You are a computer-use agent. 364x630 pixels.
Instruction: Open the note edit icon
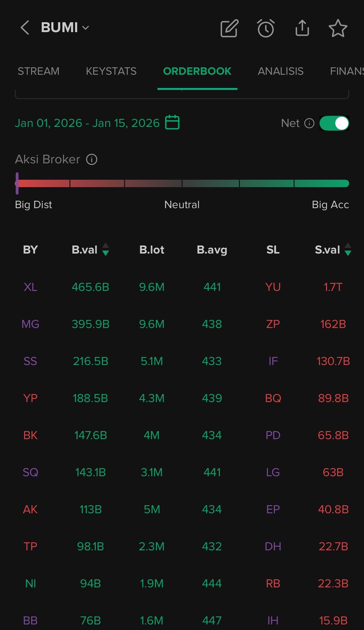(x=229, y=28)
